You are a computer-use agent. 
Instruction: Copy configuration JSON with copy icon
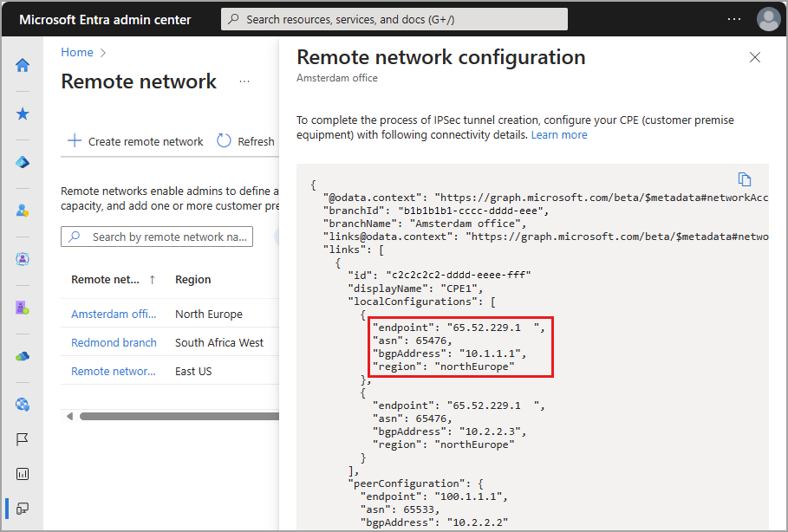point(744,178)
